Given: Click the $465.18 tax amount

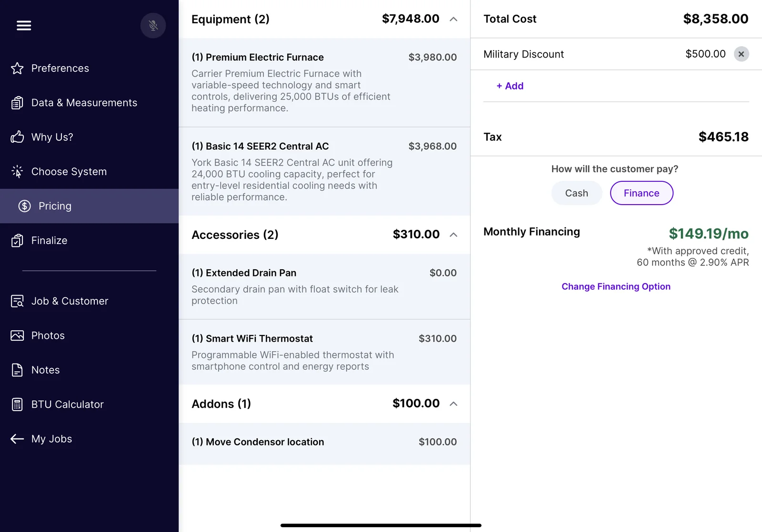Looking at the screenshot, I should (x=723, y=137).
